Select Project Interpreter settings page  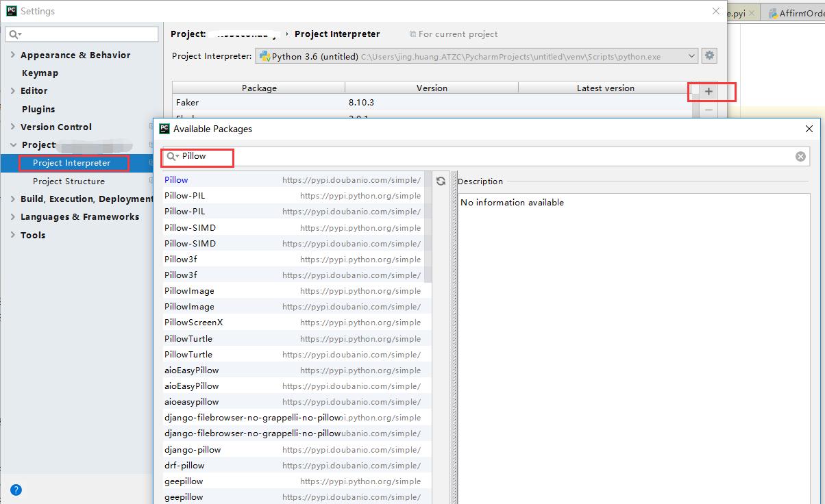coord(71,163)
